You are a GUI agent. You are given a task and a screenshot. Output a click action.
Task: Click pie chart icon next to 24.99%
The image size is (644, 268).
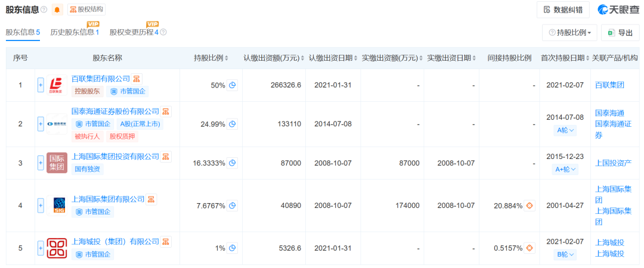[233, 124]
